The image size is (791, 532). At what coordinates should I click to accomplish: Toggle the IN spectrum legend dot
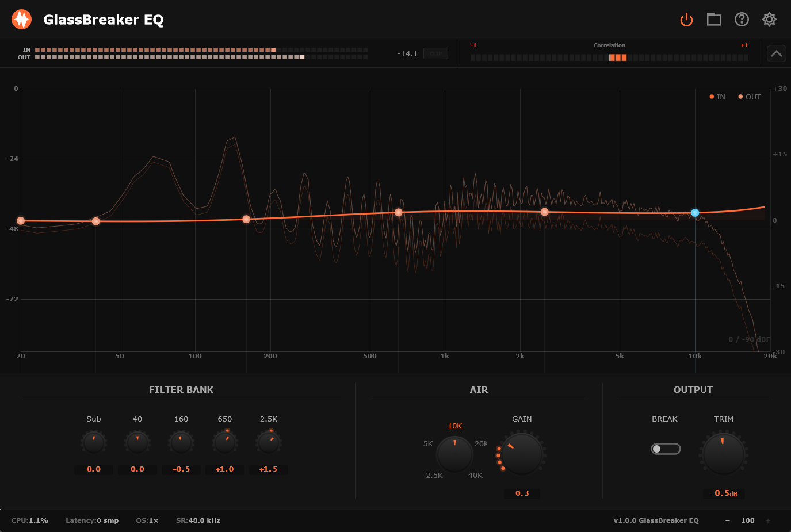[x=712, y=97]
